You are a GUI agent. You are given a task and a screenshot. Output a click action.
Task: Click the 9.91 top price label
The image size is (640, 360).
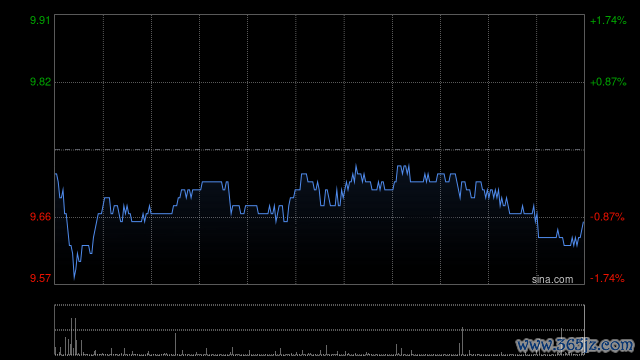[40, 20]
